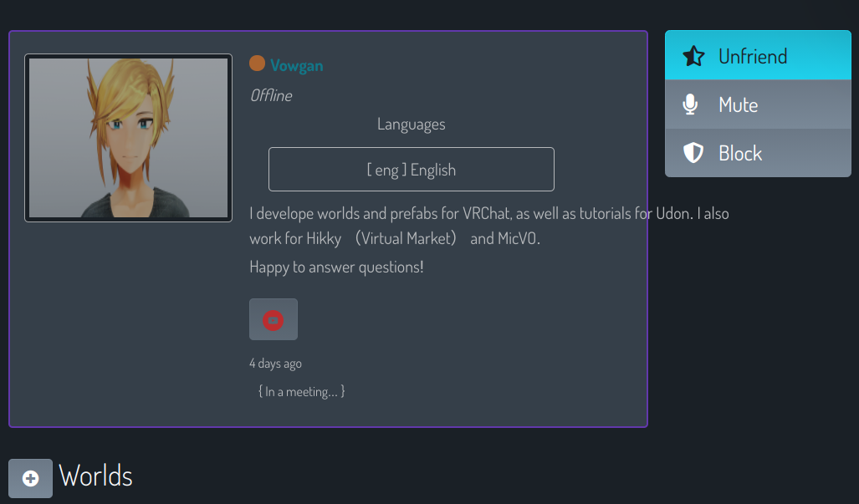Select the [ eng ] English language box
The height and width of the screenshot is (504, 859).
(x=412, y=169)
